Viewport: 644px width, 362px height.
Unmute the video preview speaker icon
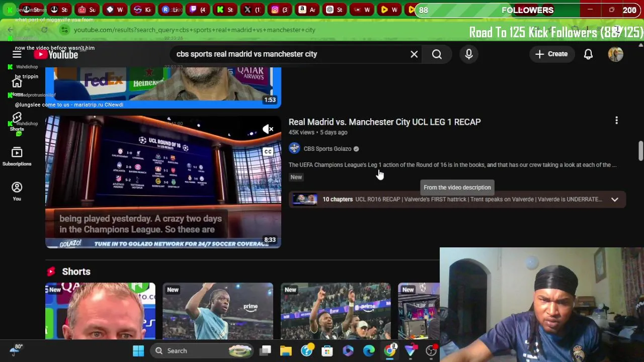pyautogui.click(x=268, y=129)
